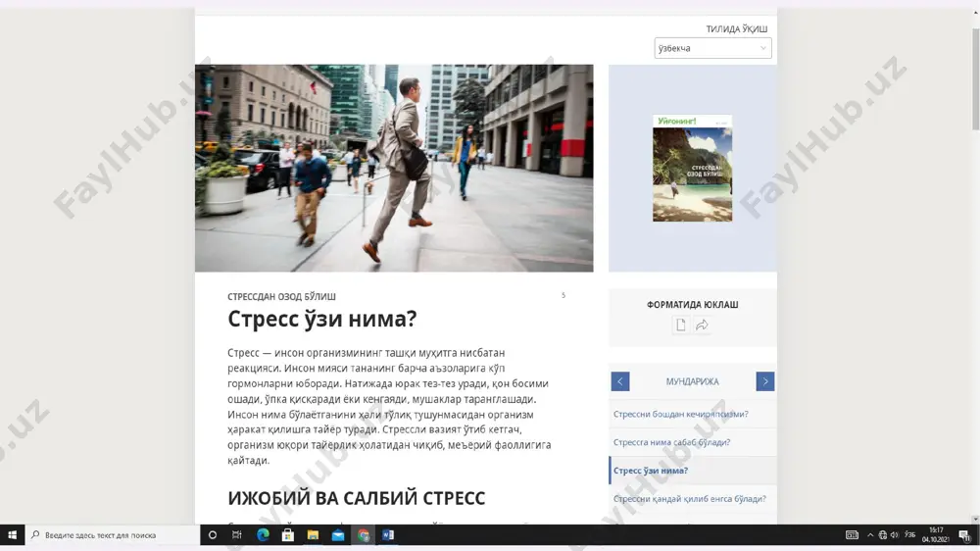Open the touch keyboard tray icon
The height and width of the screenshot is (551, 980).
(852, 534)
